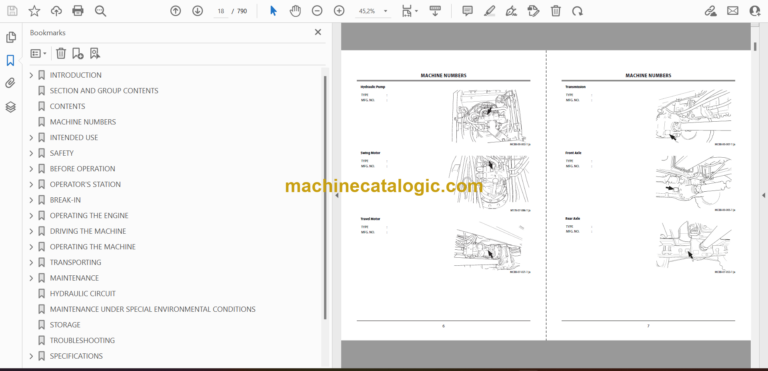Choose the selection arrow tool
The image size is (768, 371).
coord(273,11)
